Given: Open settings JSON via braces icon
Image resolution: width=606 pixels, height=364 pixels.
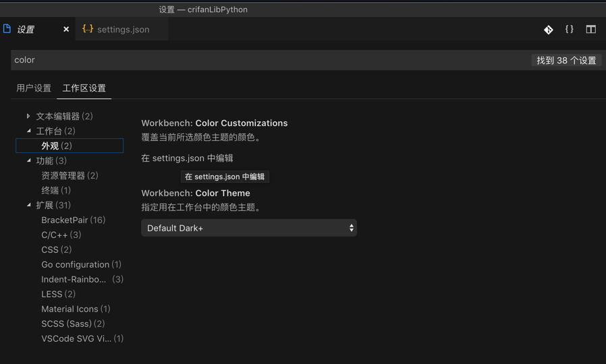Looking at the screenshot, I should click(x=570, y=30).
